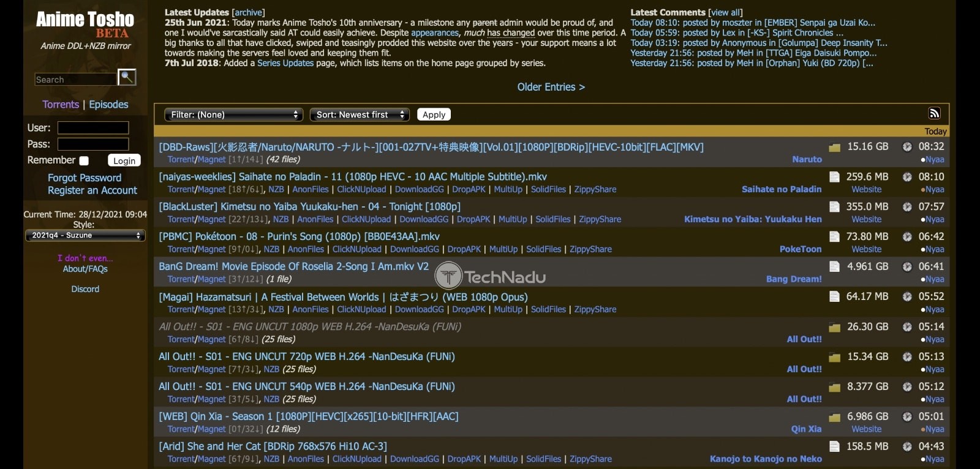The image size is (980, 469).
Task: Click the search magnifier icon
Action: click(x=127, y=77)
